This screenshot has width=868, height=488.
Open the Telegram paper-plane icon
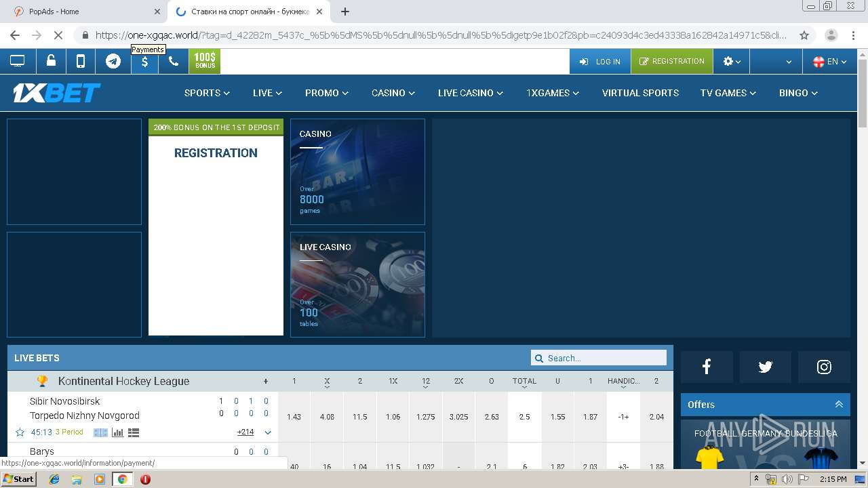(113, 61)
